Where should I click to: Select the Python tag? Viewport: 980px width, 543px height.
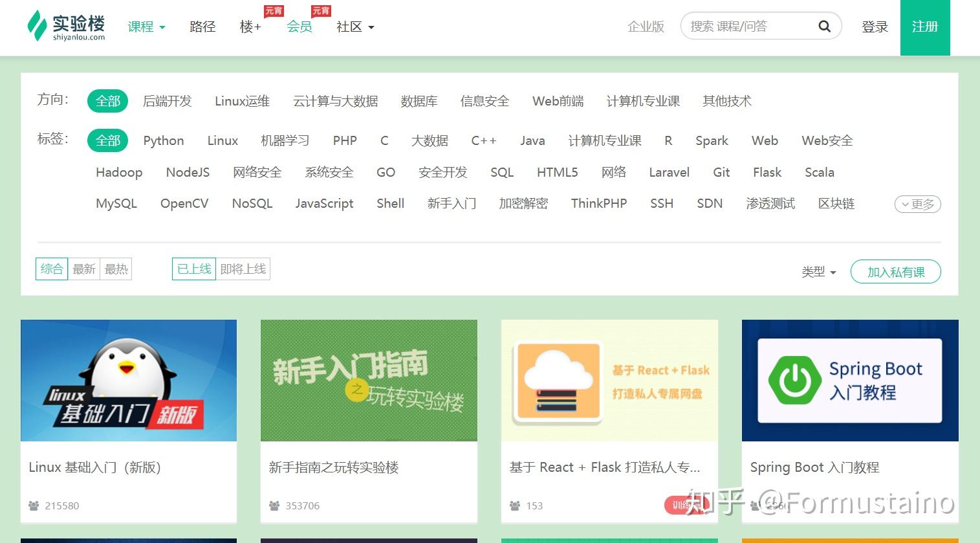pyautogui.click(x=164, y=140)
